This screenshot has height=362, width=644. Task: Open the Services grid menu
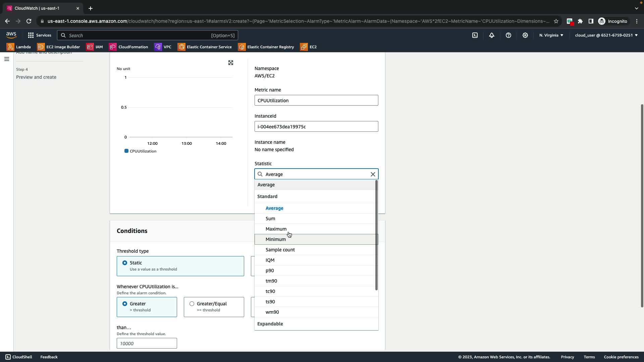point(40,35)
